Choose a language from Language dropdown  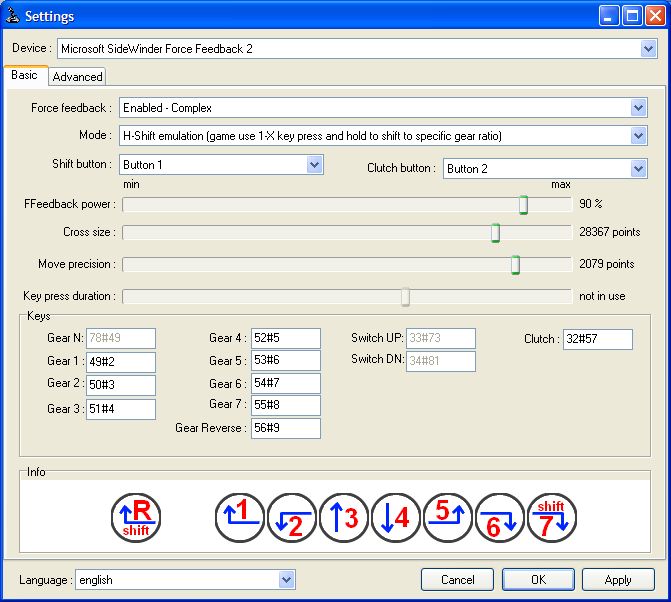pos(286,579)
